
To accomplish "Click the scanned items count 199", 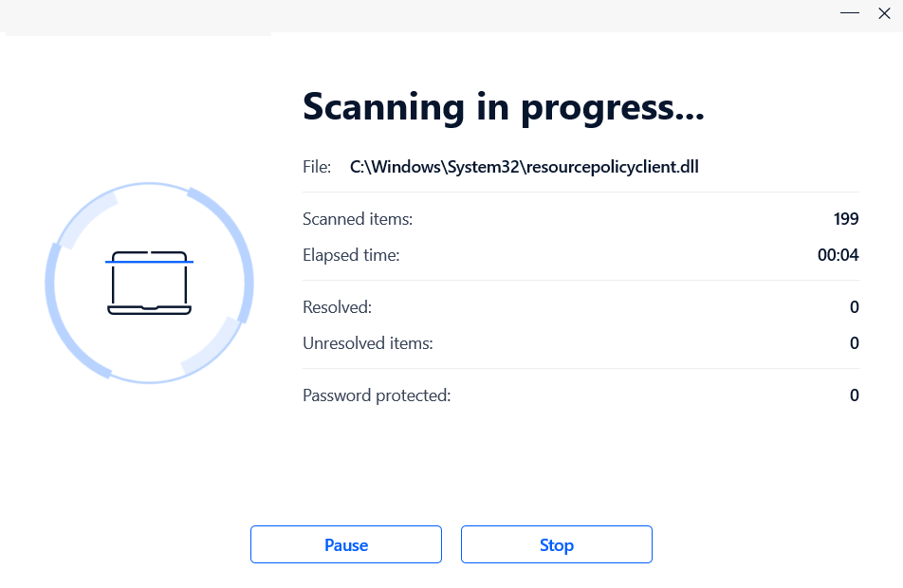I will click(x=846, y=219).
